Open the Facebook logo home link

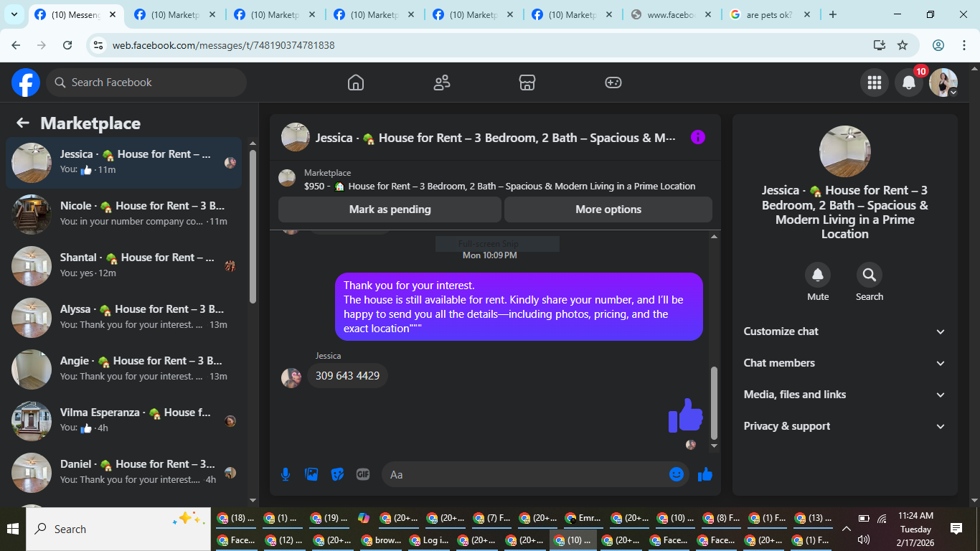coord(26,83)
